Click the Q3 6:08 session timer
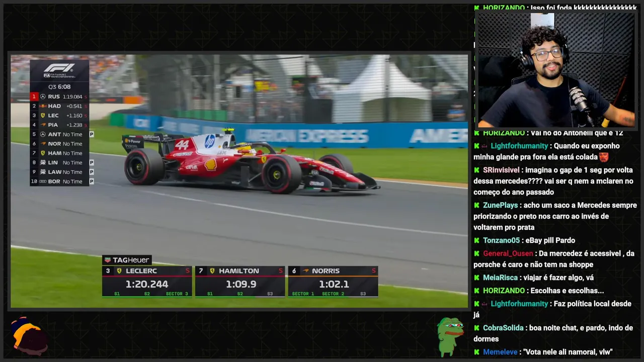This screenshot has width=644, height=362. click(x=59, y=87)
